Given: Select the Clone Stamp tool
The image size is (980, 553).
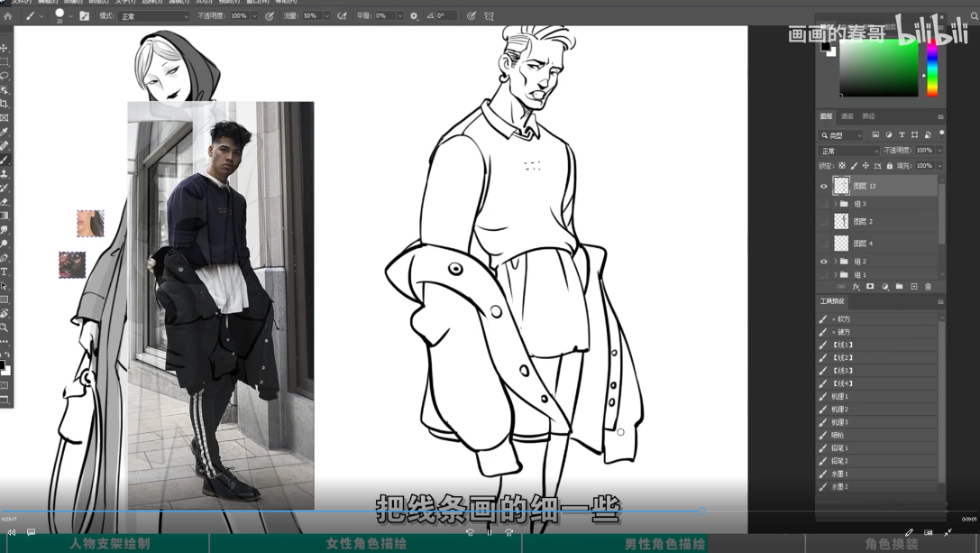Looking at the screenshot, I should [5, 174].
